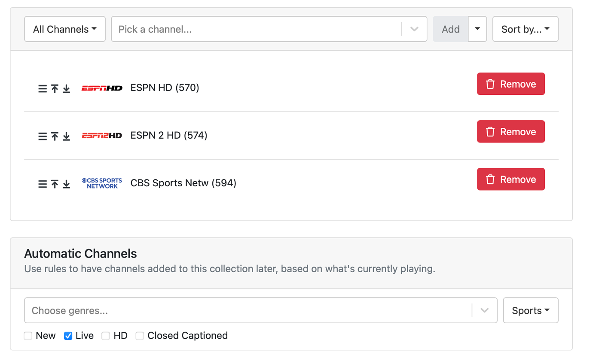Open the Sort by dropdown
593x364 pixels.
coord(525,29)
